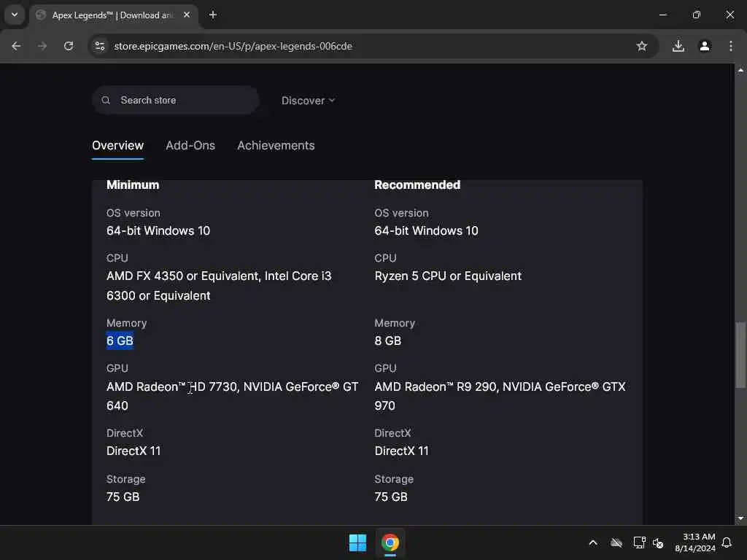Screen dimensions: 747x560
Task: Select the Apex Legends browser tab
Action: tap(115, 15)
